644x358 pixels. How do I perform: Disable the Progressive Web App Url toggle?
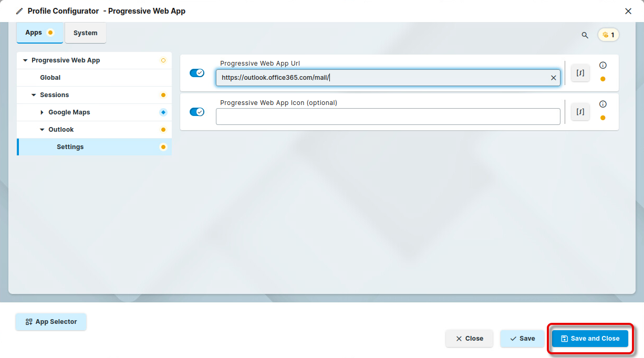tap(197, 73)
